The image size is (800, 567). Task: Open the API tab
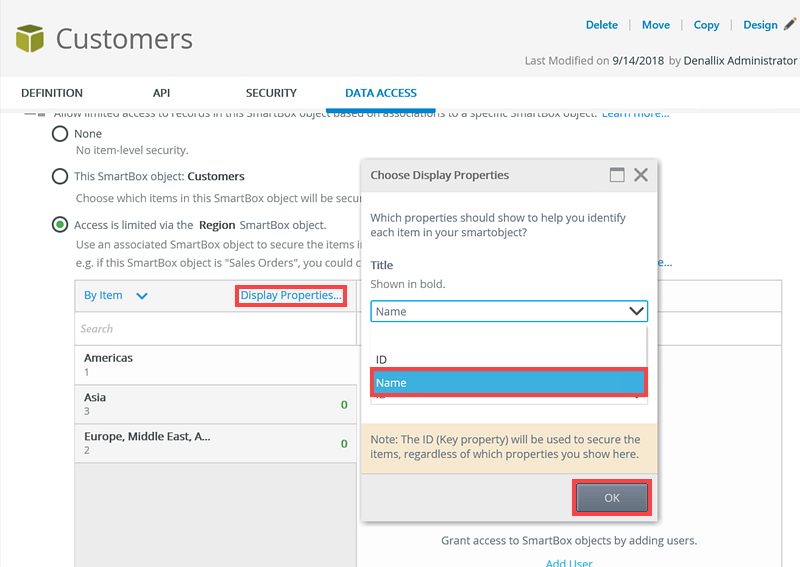tap(162, 93)
